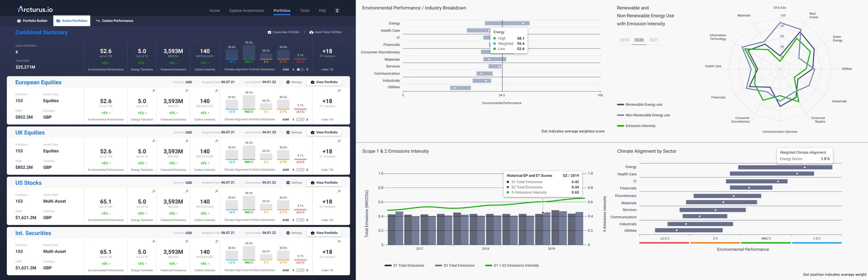
Task: Magnify Index Tilt in UK Equities
Action: (x=339, y=141)
